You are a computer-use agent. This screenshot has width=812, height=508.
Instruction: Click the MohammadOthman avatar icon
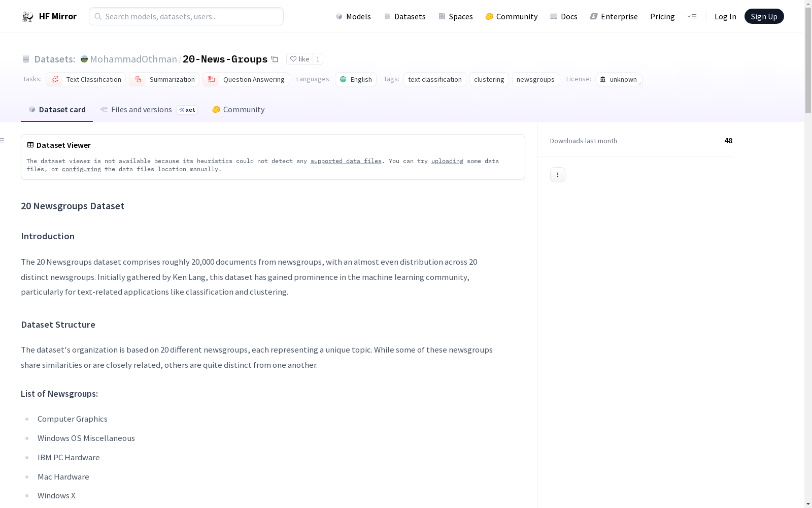pyautogui.click(x=84, y=59)
